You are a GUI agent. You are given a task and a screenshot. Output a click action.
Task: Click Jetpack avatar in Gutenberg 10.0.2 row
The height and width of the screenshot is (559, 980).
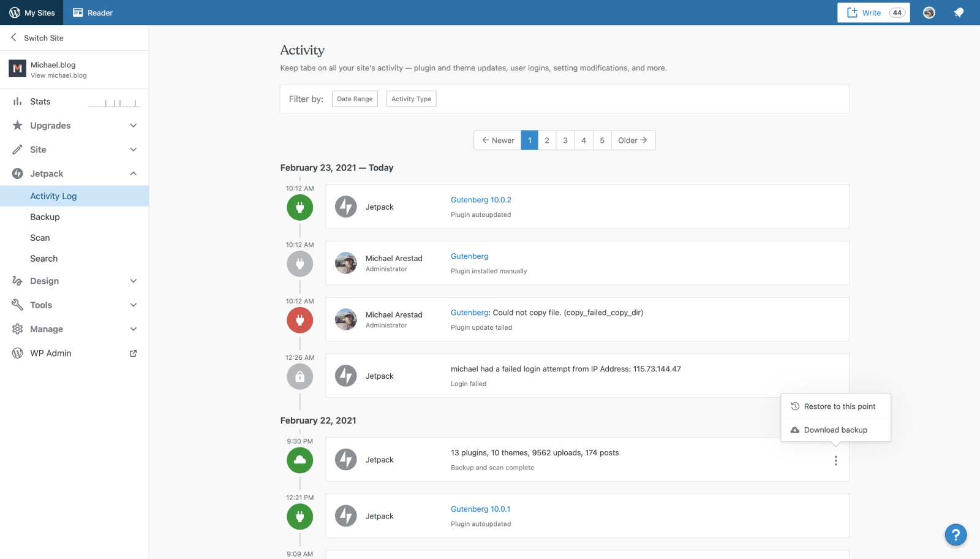[x=346, y=207]
